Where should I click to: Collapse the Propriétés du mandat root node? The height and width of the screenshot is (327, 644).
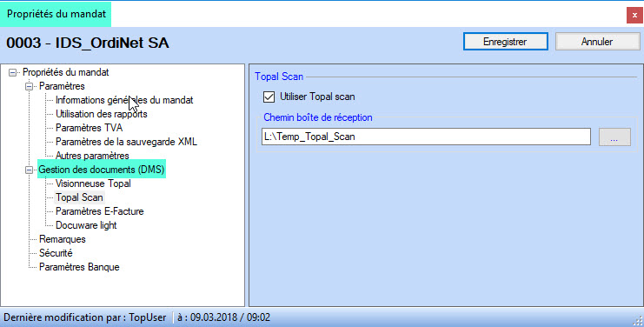click(x=13, y=73)
